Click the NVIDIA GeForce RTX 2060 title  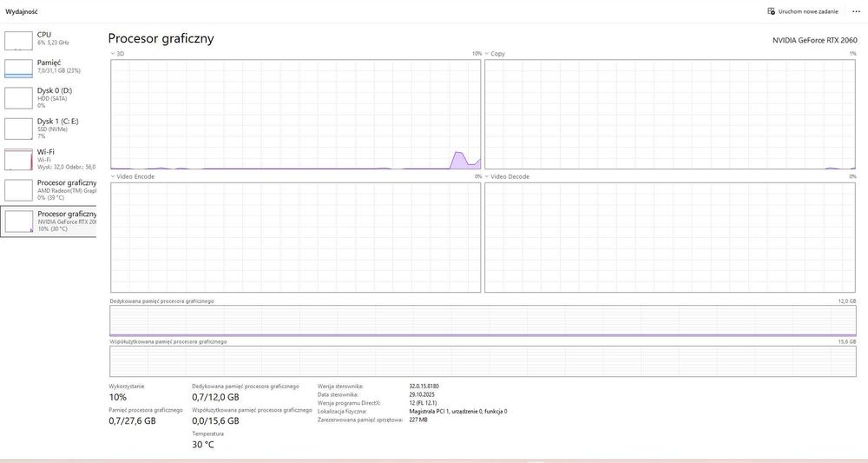coord(815,41)
